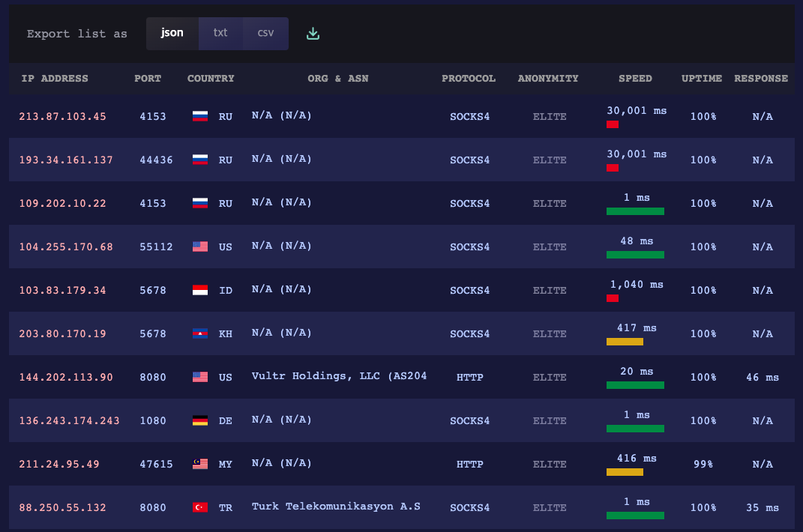Sort by RESPONSE column header
This screenshot has height=532, width=803.
761,79
